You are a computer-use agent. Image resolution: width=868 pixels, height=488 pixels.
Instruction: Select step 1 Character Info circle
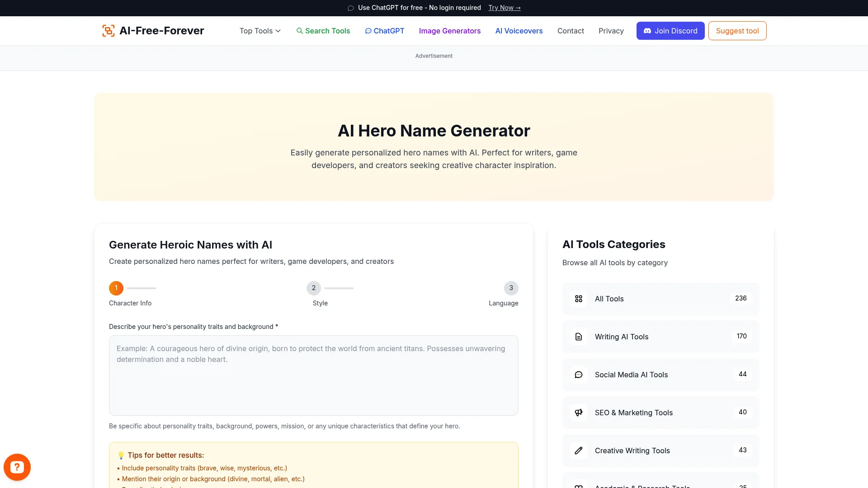(116, 288)
